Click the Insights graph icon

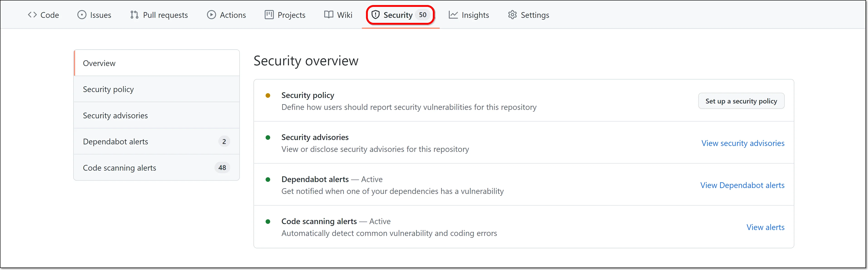(x=453, y=15)
